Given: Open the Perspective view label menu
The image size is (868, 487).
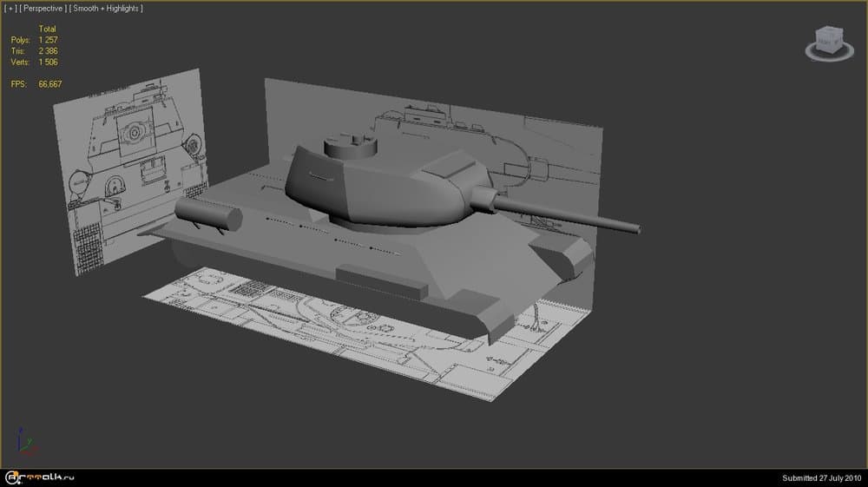Looking at the screenshot, I should coord(43,8).
